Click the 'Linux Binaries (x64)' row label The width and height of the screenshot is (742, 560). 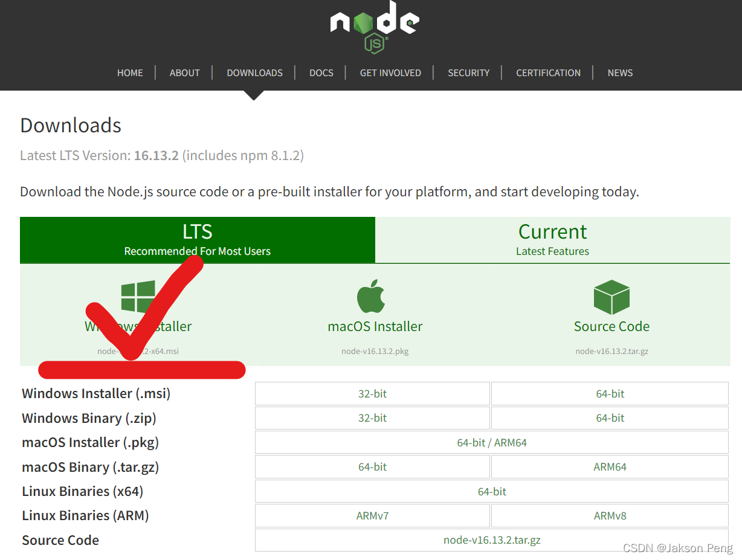[x=82, y=492]
